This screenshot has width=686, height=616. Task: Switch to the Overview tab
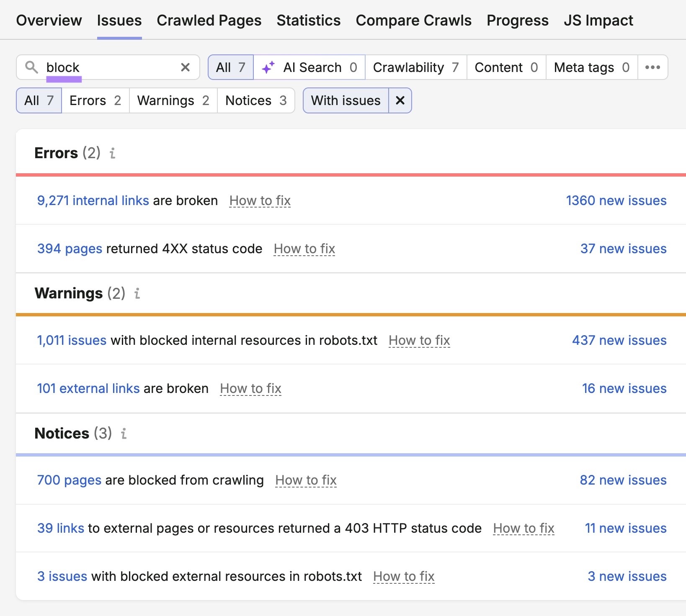[x=49, y=20]
